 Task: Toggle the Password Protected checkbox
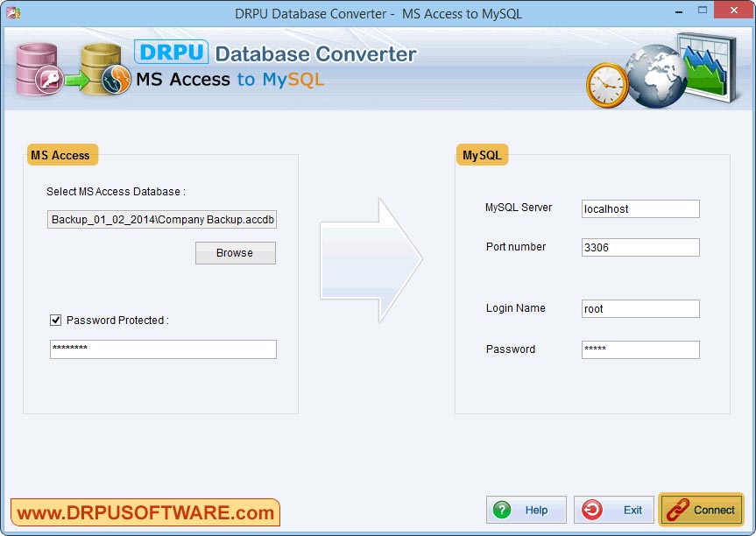pos(56,320)
